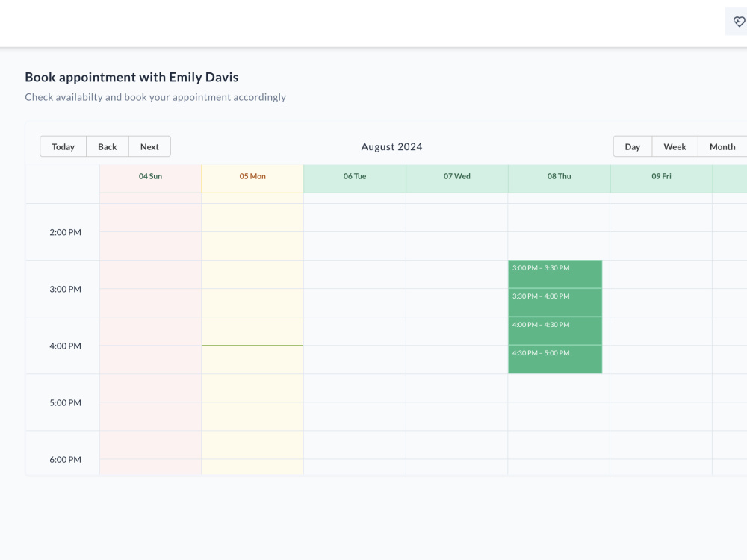
Task: Open the 07 Wed day header
Action: 457,176
